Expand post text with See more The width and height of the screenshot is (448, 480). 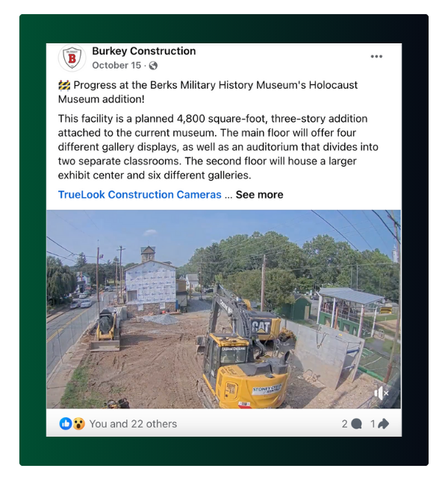tap(259, 195)
